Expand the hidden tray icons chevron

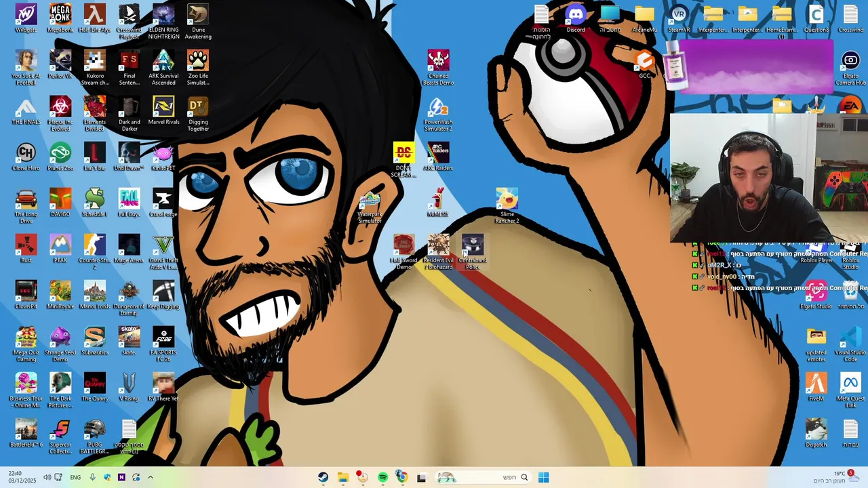151,477
